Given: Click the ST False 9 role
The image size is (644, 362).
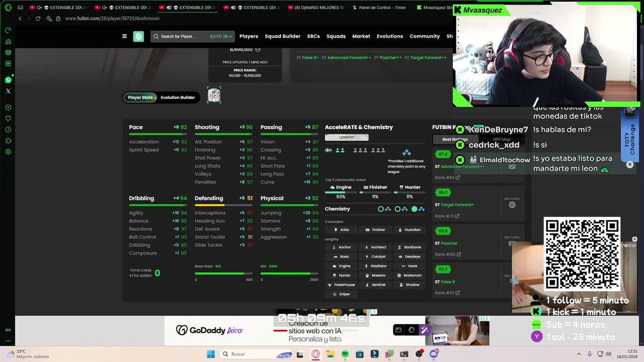Looking at the screenshot, I should pos(445,282).
